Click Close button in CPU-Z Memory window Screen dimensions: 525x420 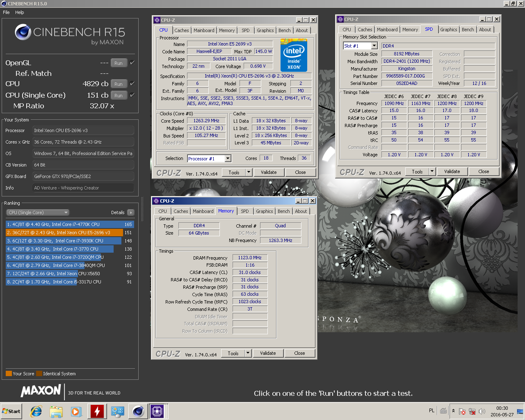coord(299,353)
